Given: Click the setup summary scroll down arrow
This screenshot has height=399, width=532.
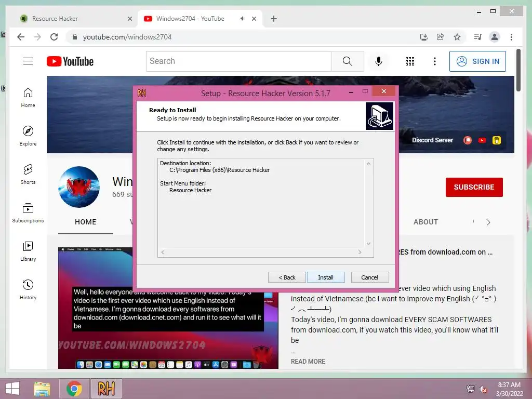Looking at the screenshot, I should (x=368, y=244).
